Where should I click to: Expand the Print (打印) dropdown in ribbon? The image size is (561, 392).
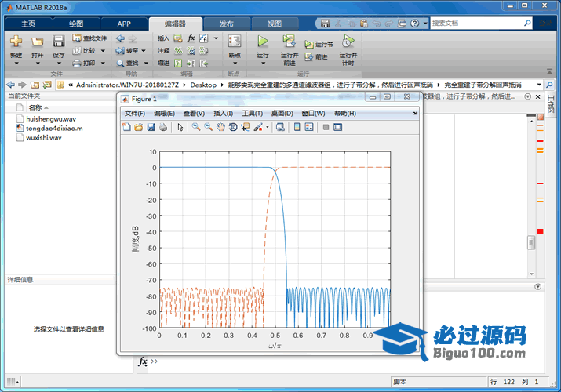tap(102, 63)
